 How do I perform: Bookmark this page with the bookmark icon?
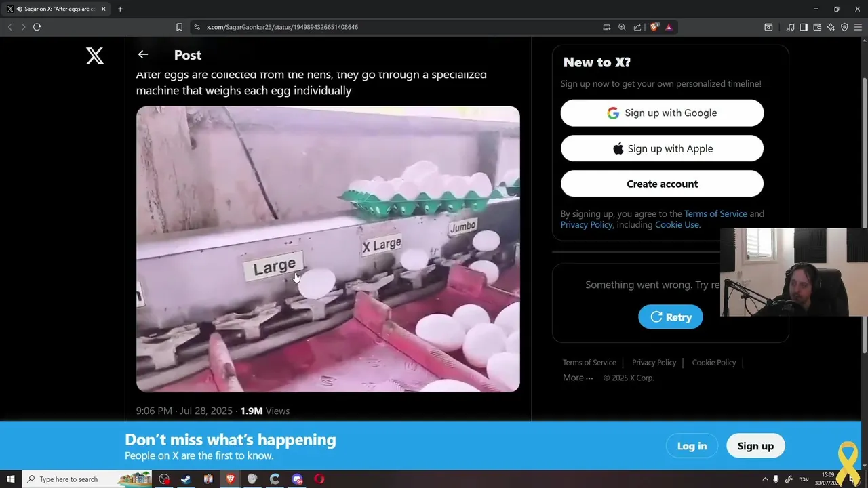(x=179, y=27)
